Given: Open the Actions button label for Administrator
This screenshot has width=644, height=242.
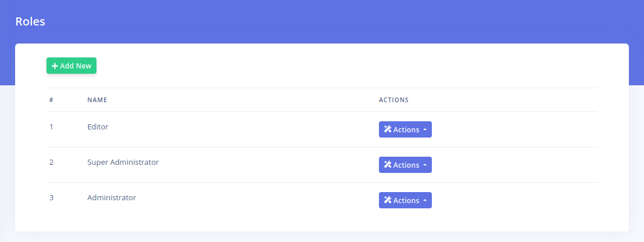Looking at the screenshot, I should 406,201.
